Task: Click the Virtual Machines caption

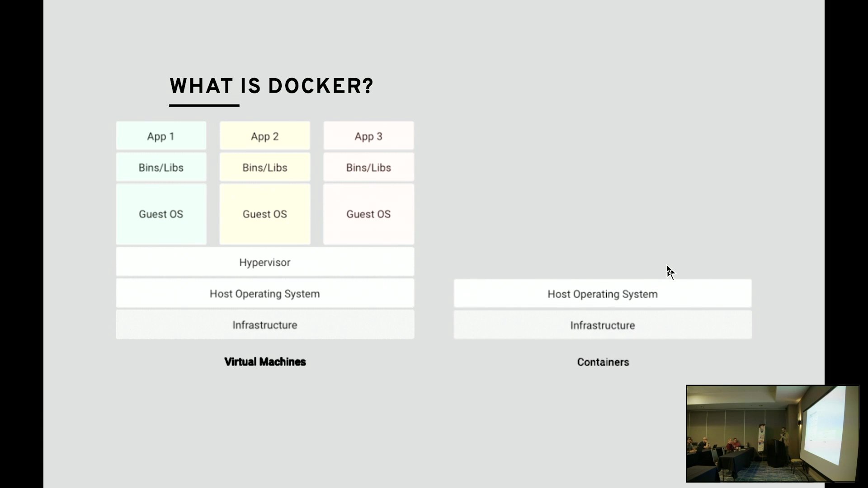Action: pyautogui.click(x=265, y=362)
